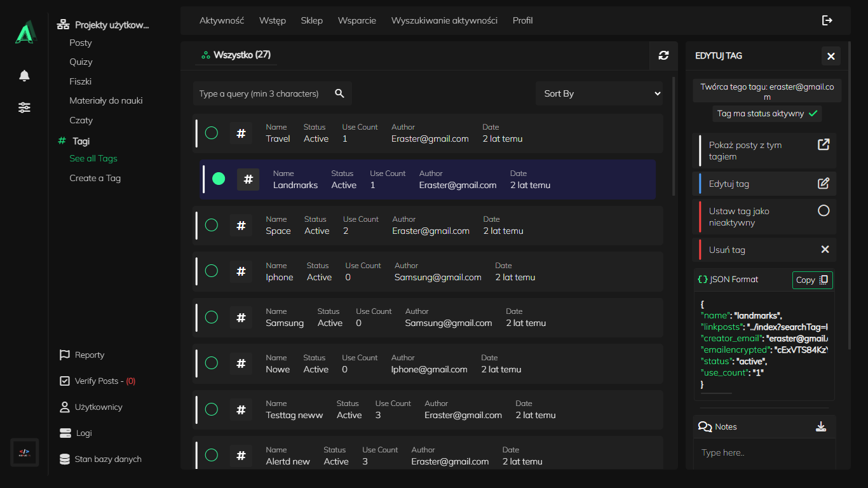Download notes using the download icon
The width and height of the screenshot is (868, 488).
point(821,426)
